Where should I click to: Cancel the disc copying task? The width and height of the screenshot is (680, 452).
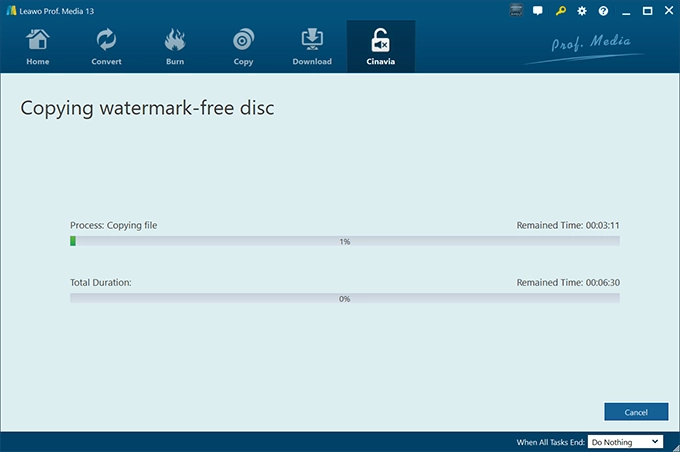tap(636, 412)
